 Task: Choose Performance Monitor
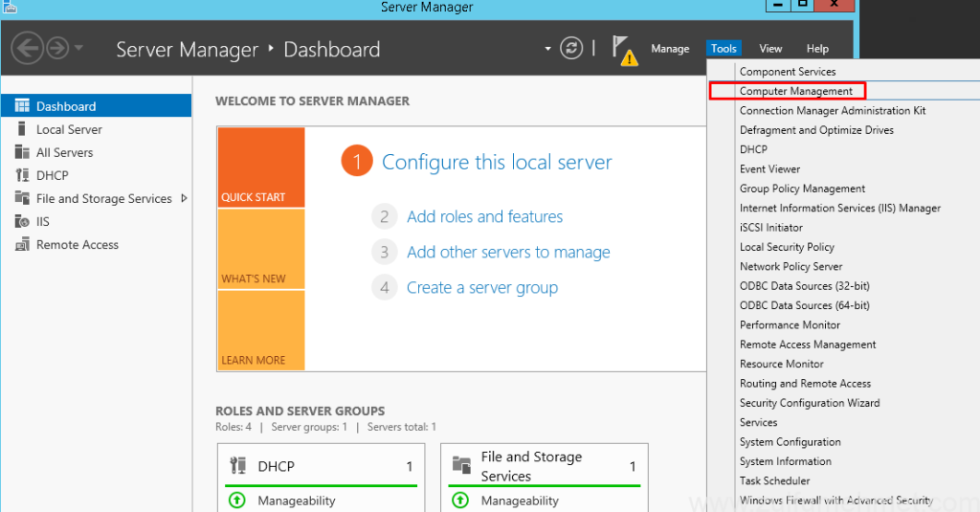coord(790,324)
